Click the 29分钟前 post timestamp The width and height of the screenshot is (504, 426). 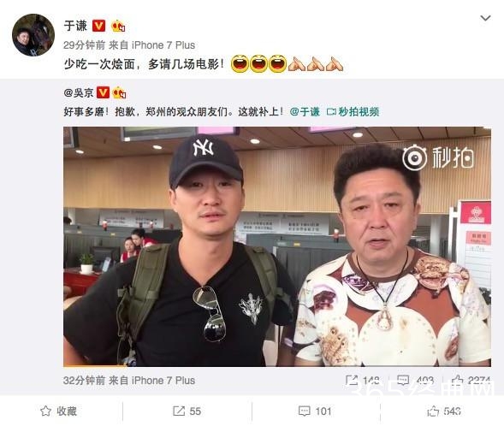[84, 45]
